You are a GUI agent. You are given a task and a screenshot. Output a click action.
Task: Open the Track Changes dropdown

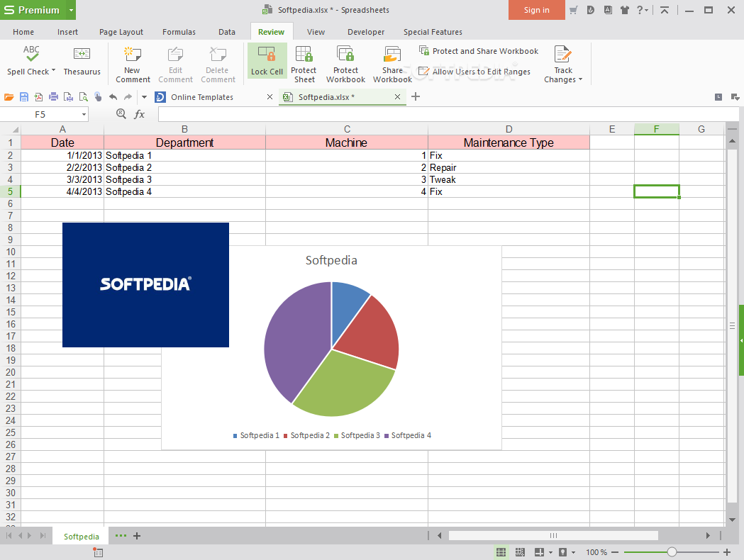(562, 64)
